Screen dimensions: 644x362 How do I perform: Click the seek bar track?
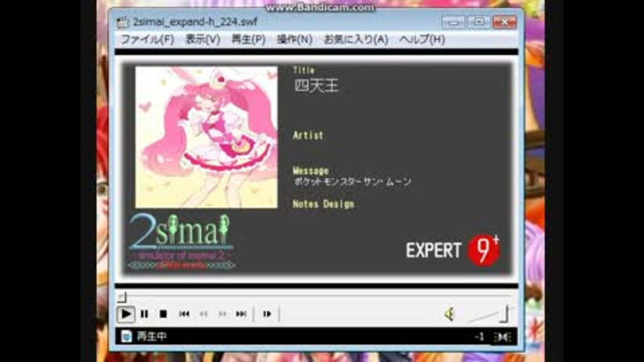point(316,295)
